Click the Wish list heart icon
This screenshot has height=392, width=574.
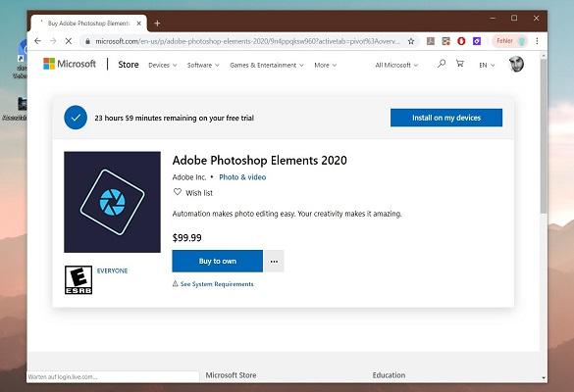[178, 192]
